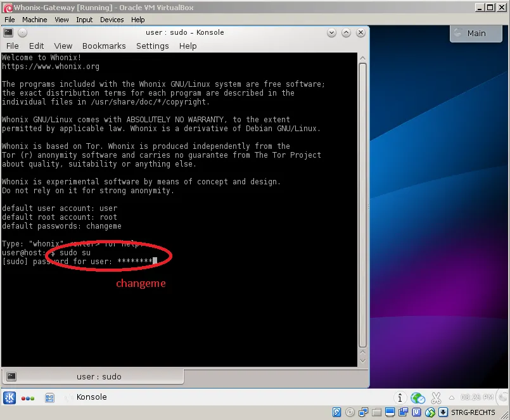This screenshot has width=510, height=420.
Task: Click VirtualBox network adapters status icon
Action: pos(363,412)
